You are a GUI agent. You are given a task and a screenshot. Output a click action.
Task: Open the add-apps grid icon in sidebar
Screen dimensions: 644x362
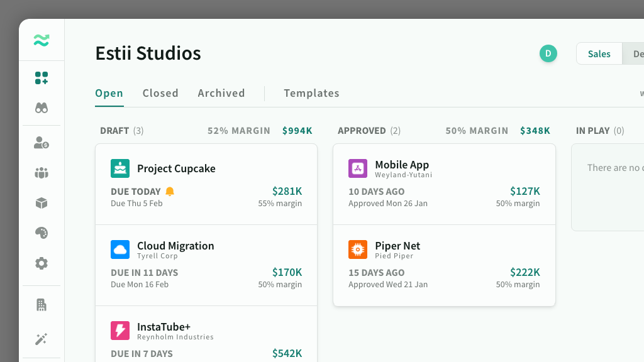point(42,78)
